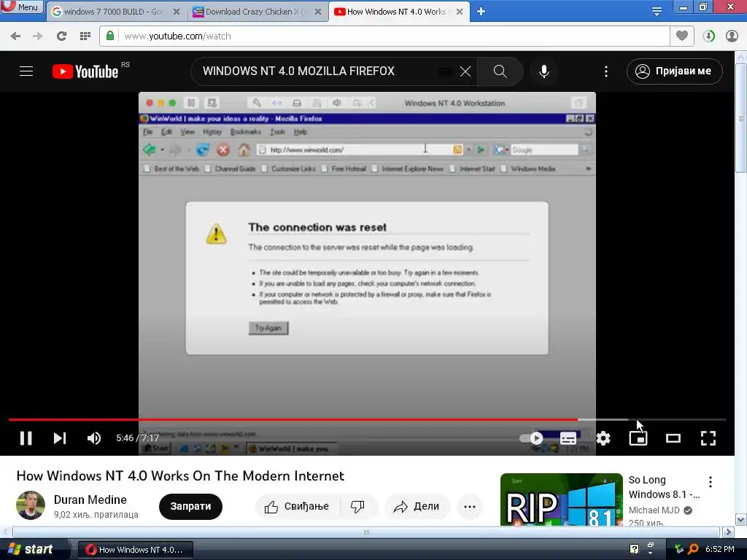Image resolution: width=747 pixels, height=560 pixels.
Task: Toggle the autoplay switch
Action: 531,438
